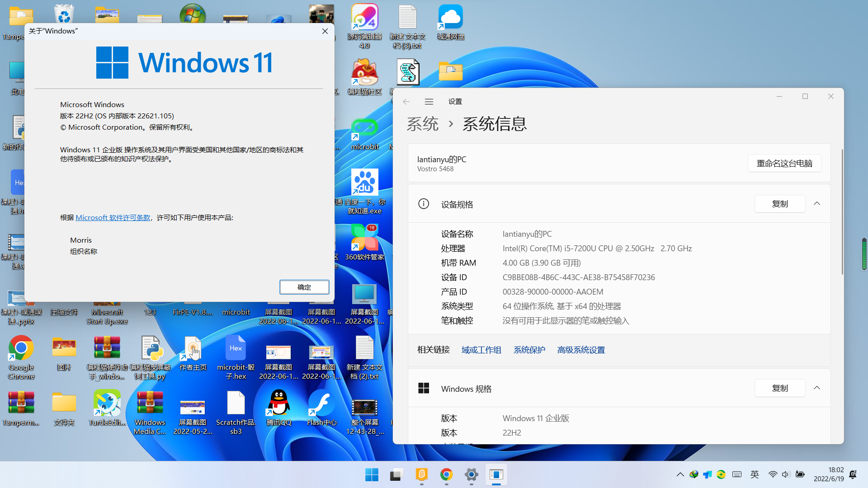Open 城通网盘 desktop shortcut
868x488 pixels.
[x=451, y=22]
